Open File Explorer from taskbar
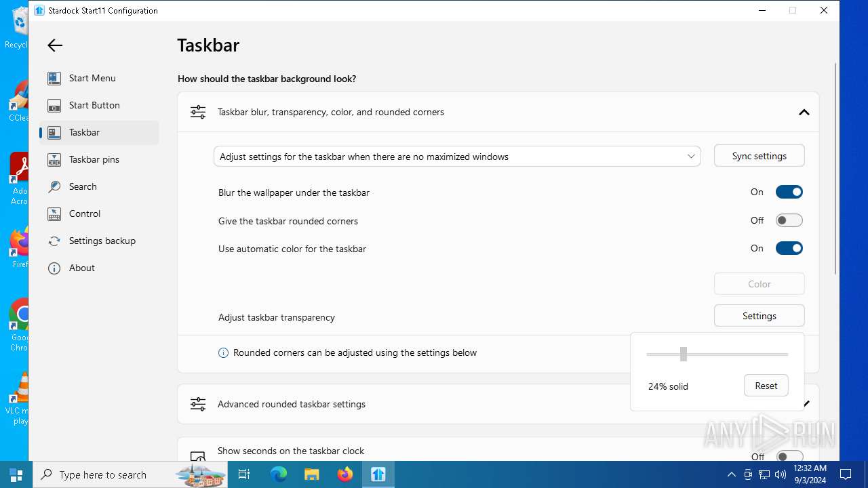The width and height of the screenshot is (868, 488). click(x=311, y=474)
